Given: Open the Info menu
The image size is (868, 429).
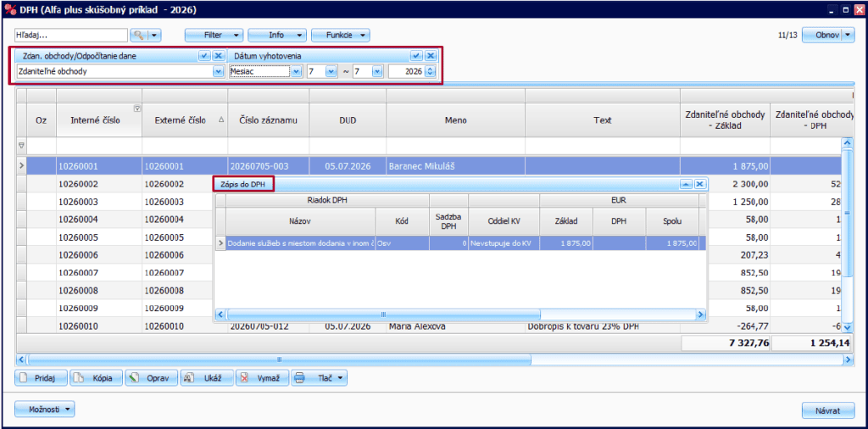Looking at the screenshot, I should pos(277,35).
